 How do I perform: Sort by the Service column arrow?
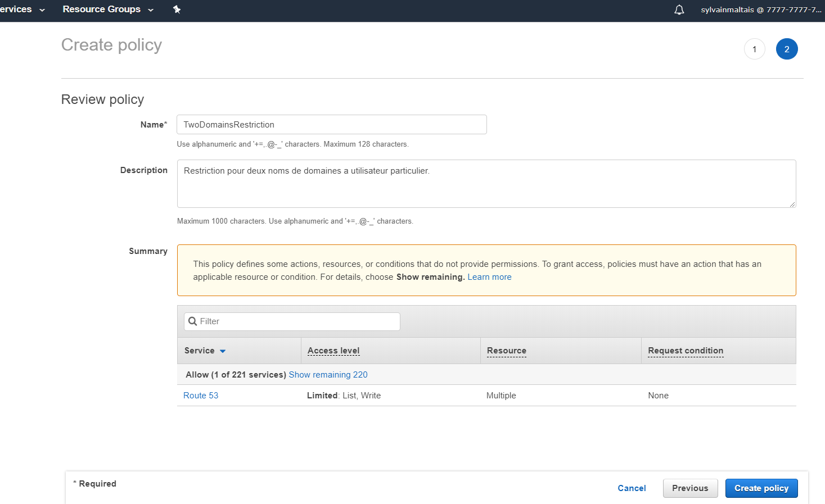coord(223,351)
